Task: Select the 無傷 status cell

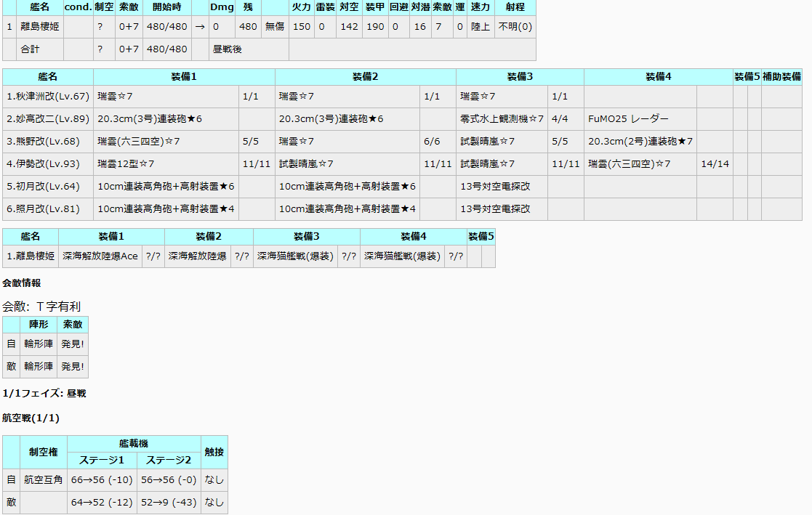Action: [x=275, y=27]
